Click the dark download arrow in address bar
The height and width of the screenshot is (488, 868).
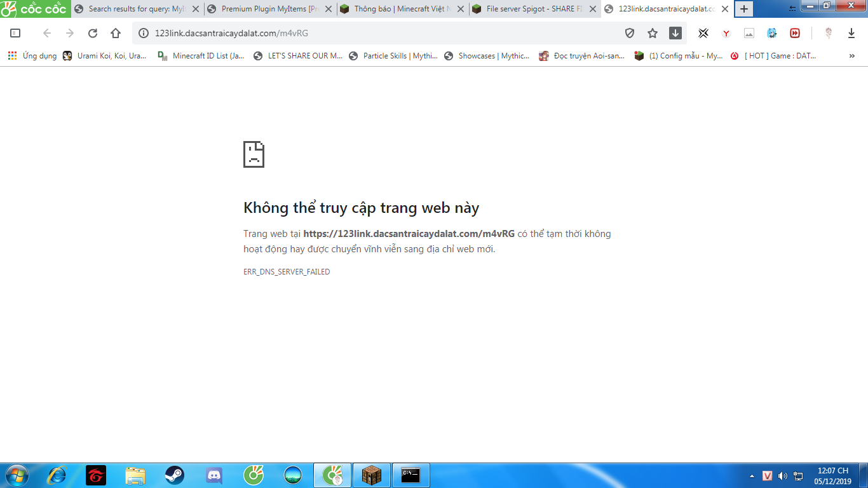coord(675,33)
